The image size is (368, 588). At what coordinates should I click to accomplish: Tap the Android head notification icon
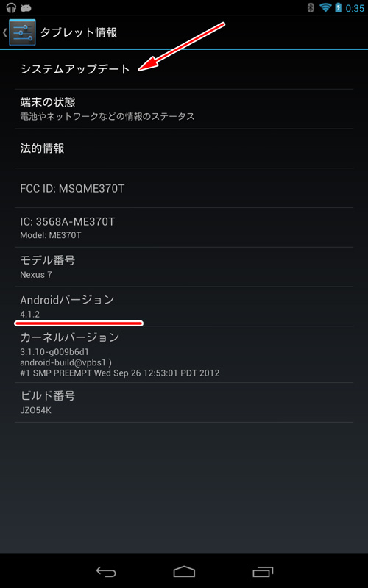26,8
